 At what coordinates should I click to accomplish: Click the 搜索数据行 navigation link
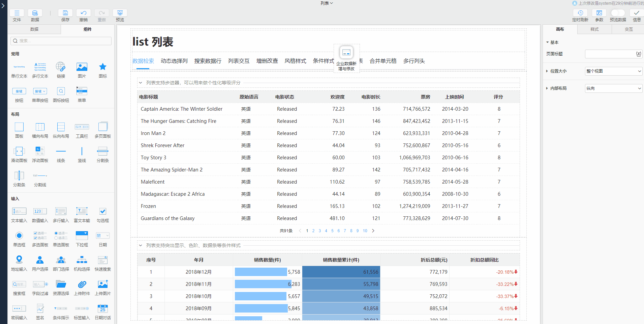pos(208,61)
